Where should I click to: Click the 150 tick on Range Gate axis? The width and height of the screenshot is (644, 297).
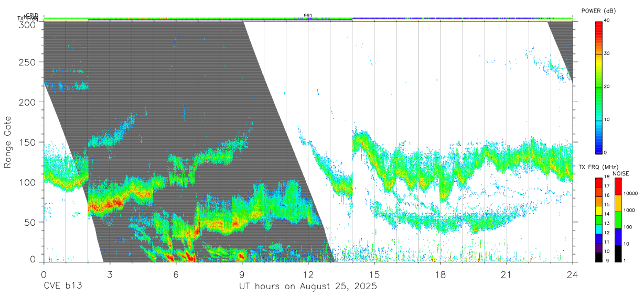coord(28,142)
